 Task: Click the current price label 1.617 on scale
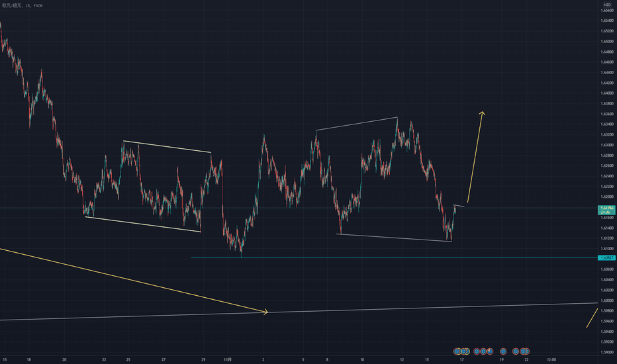(606, 210)
